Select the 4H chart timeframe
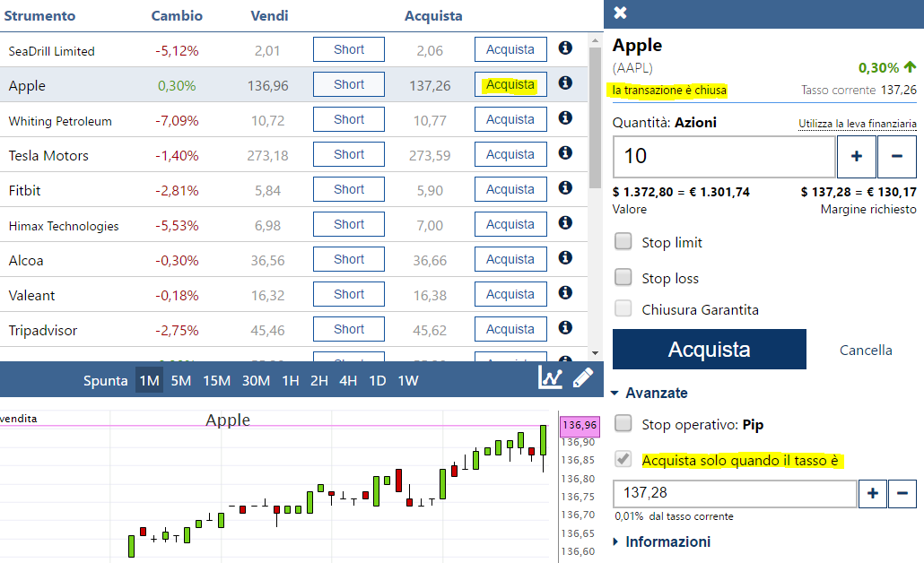Screen dimensions: 924x563 point(348,381)
